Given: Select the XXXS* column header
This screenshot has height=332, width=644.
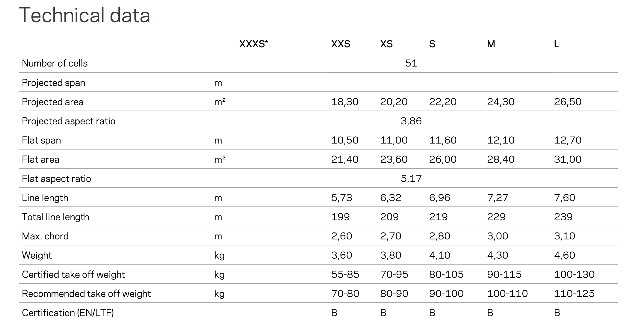Looking at the screenshot, I should tap(253, 44).
